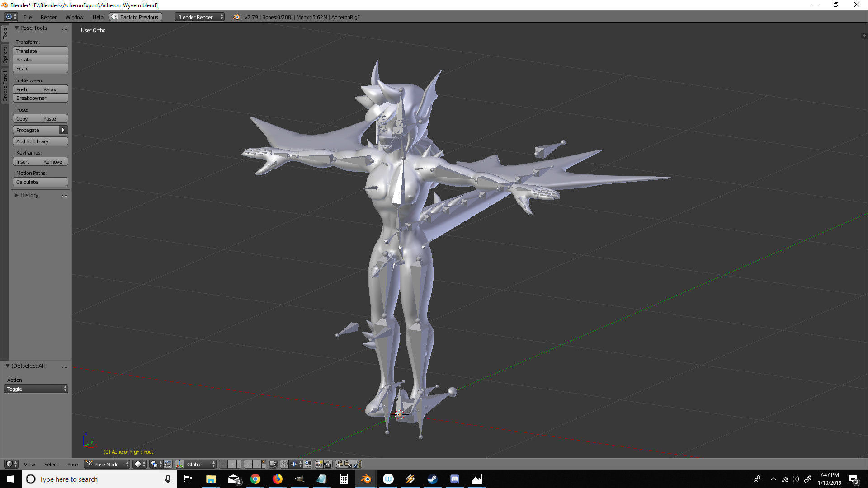Open the Window menu

click(74, 17)
